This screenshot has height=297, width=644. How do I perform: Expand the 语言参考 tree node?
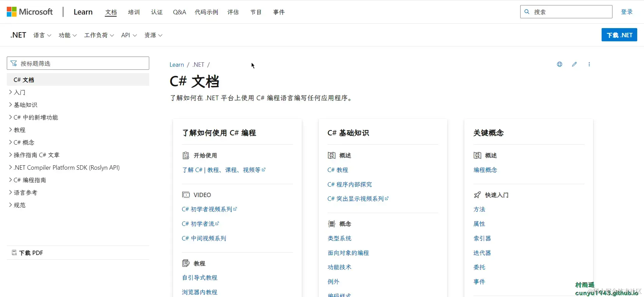(x=11, y=192)
